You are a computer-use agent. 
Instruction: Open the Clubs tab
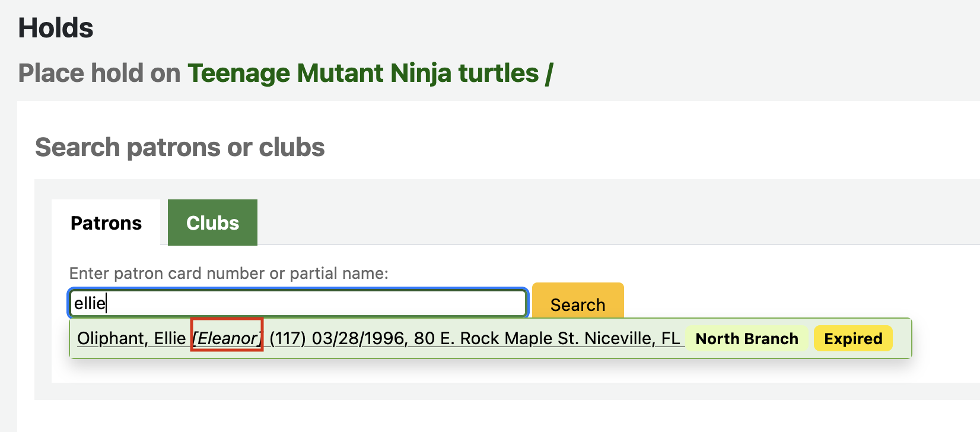pos(212,223)
